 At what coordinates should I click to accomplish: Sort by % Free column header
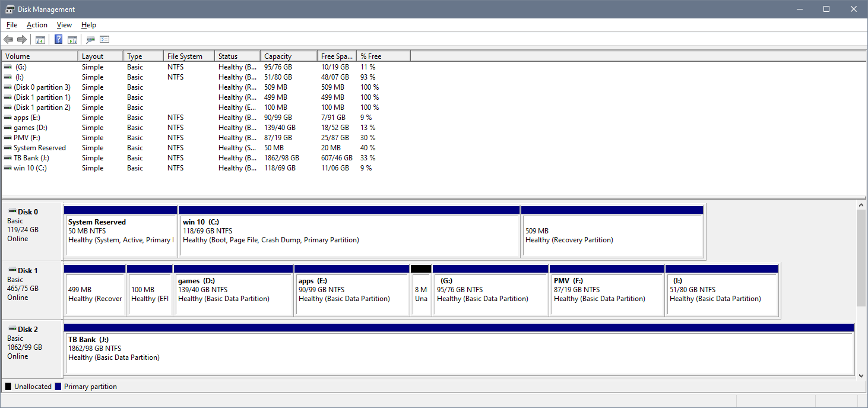tap(384, 56)
